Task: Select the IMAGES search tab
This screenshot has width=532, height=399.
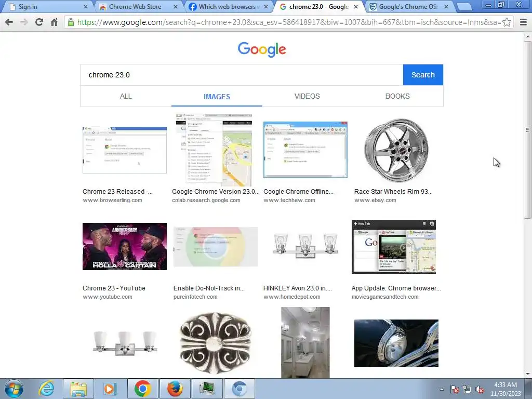Action: pyautogui.click(x=217, y=97)
